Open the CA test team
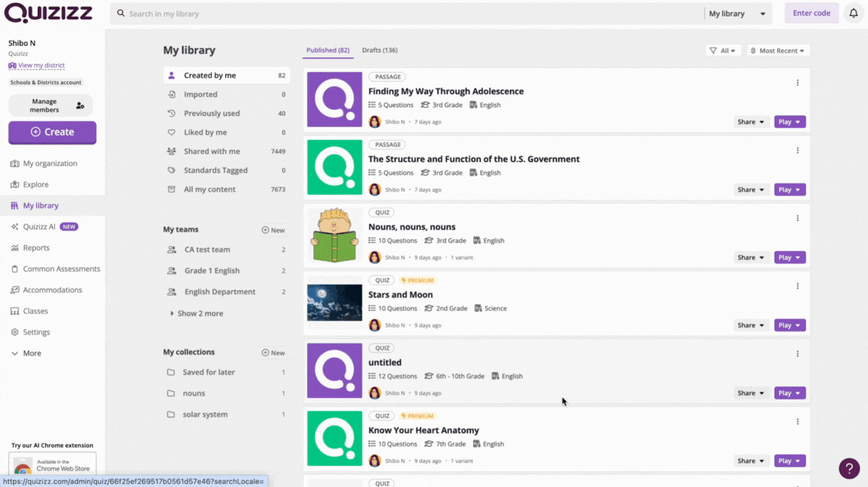Image resolution: width=868 pixels, height=487 pixels. [226, 250]
